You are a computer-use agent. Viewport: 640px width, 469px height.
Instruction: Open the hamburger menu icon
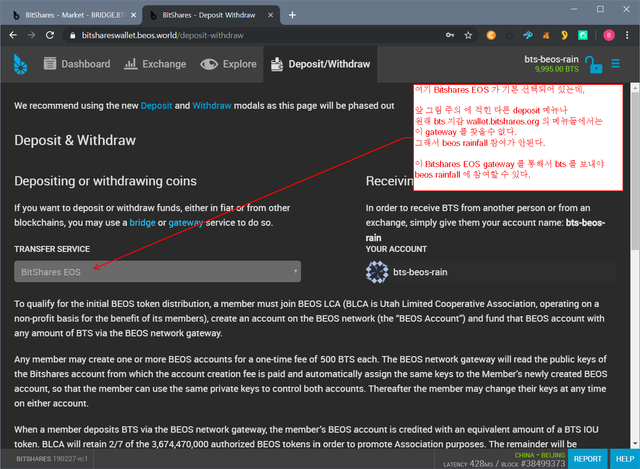[x=616, y=64]
